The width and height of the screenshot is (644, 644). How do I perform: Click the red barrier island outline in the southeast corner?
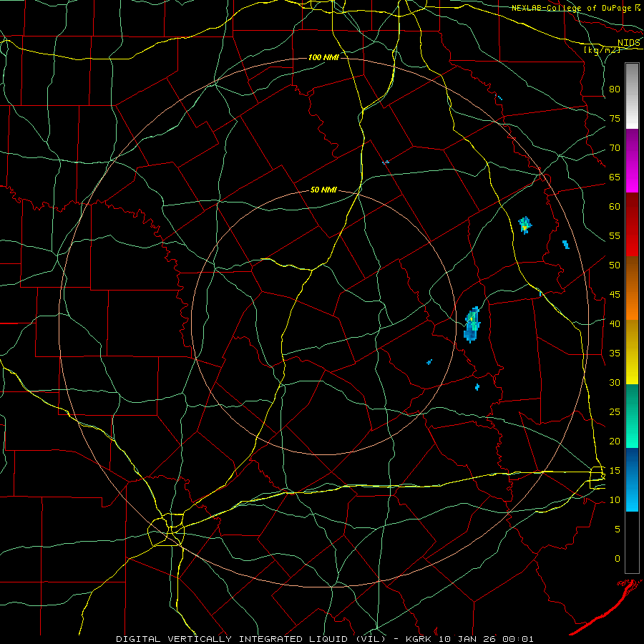[x=607, y=608]
